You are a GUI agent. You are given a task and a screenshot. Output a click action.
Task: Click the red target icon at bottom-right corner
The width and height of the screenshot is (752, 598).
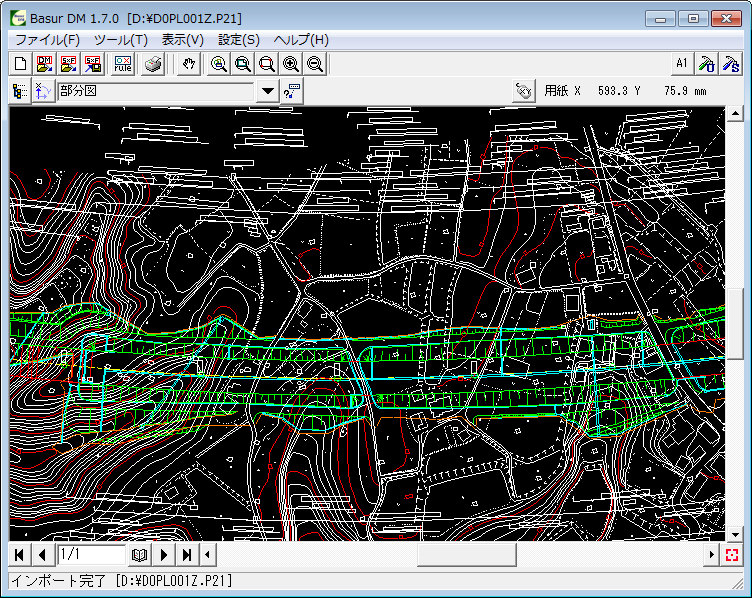click(732, 555)
